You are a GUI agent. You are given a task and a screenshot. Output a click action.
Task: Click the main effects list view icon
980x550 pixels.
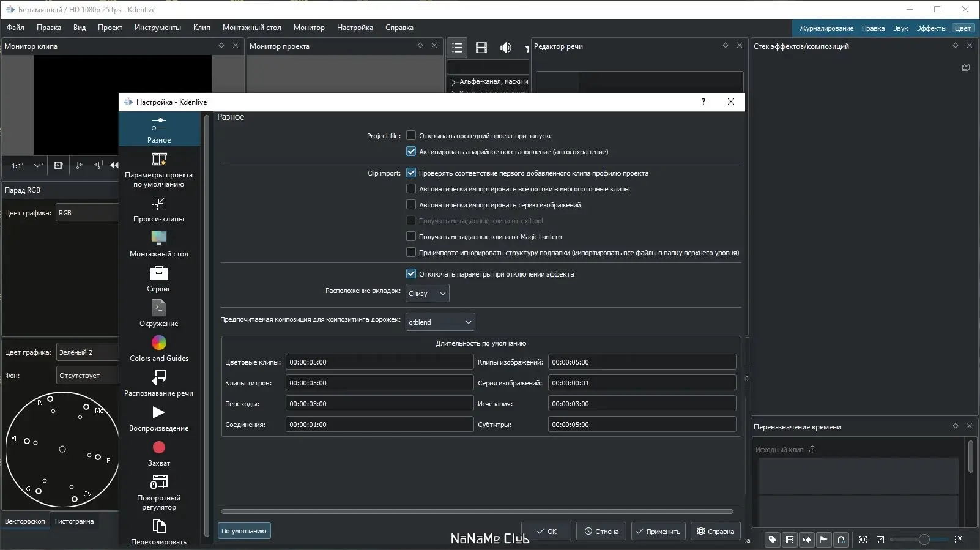pyautogui.click(x=457, y=48)
